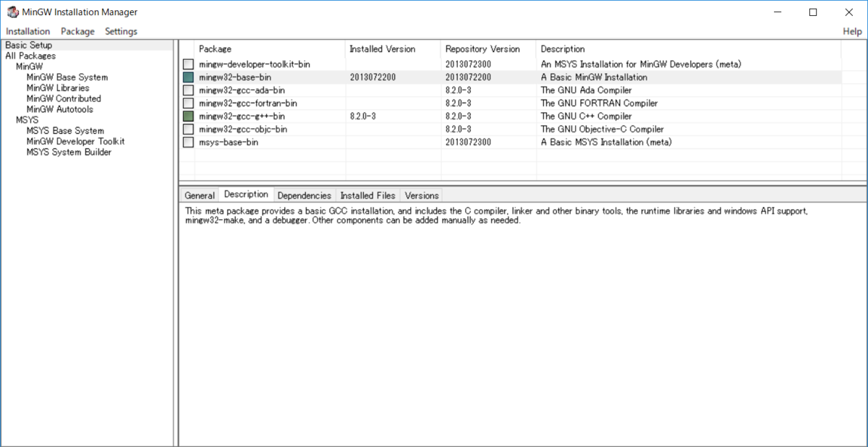Screen dimensions: 868x447
Task: Open the Package menu
Action: tap(77, 31)
